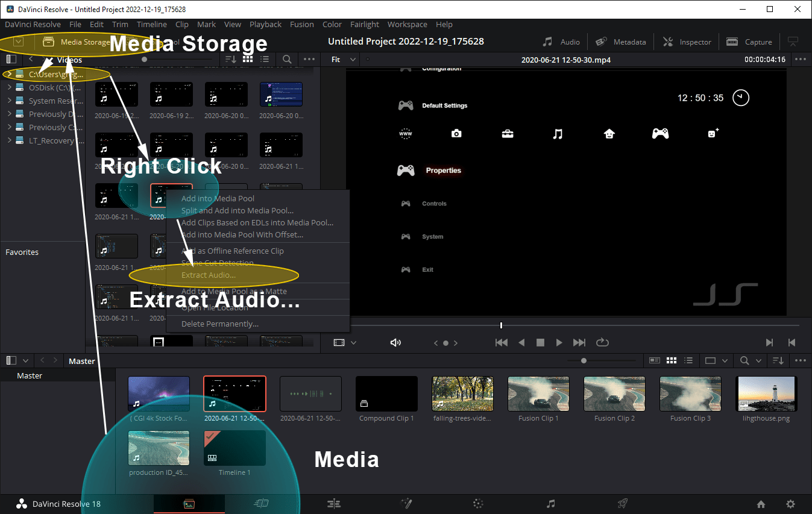Open the Workspace menu
The height and width of the screenshot is (514, 812).
(408, 24)
